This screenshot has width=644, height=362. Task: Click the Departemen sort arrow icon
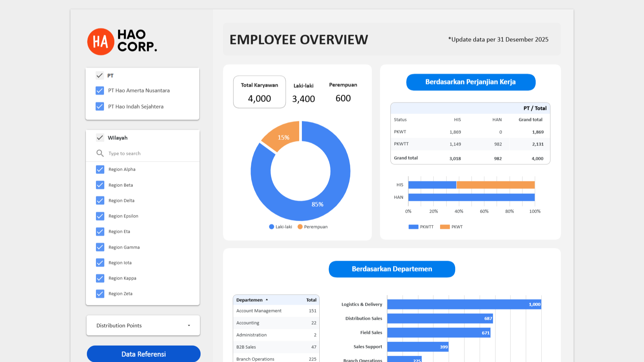coord(267,300)
